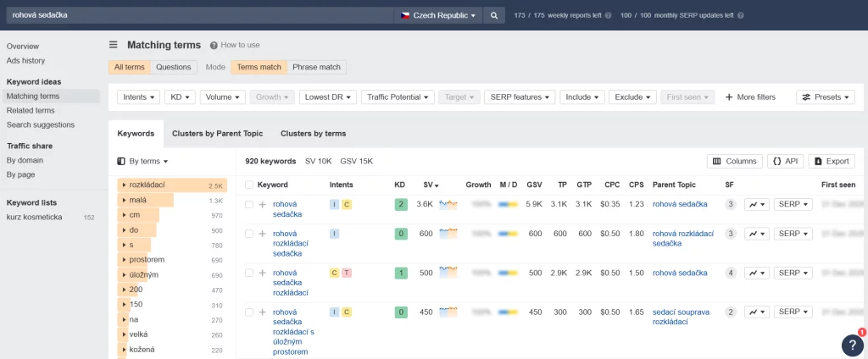Toggle the select-all Keyword header checkbox
Viewport: 868px width, 359px height.
coord(249,185)
